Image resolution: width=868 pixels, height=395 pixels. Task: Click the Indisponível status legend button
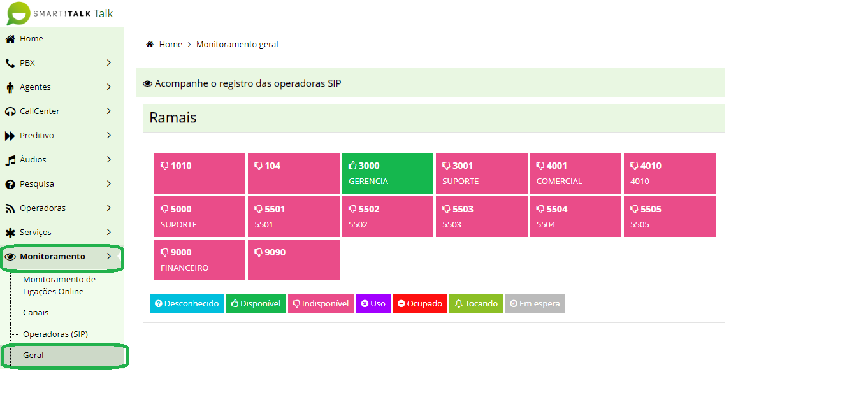pyautogui.click(x=321, y=304)
